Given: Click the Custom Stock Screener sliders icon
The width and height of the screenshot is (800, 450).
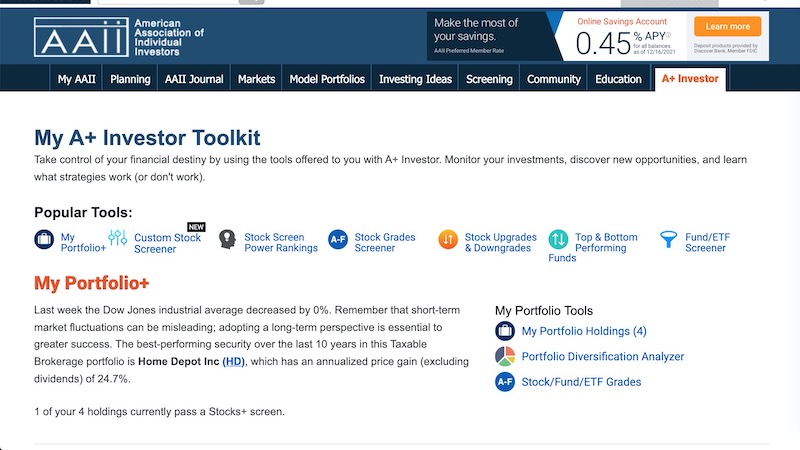Looking at the screenshot, I should pos(117,237).
